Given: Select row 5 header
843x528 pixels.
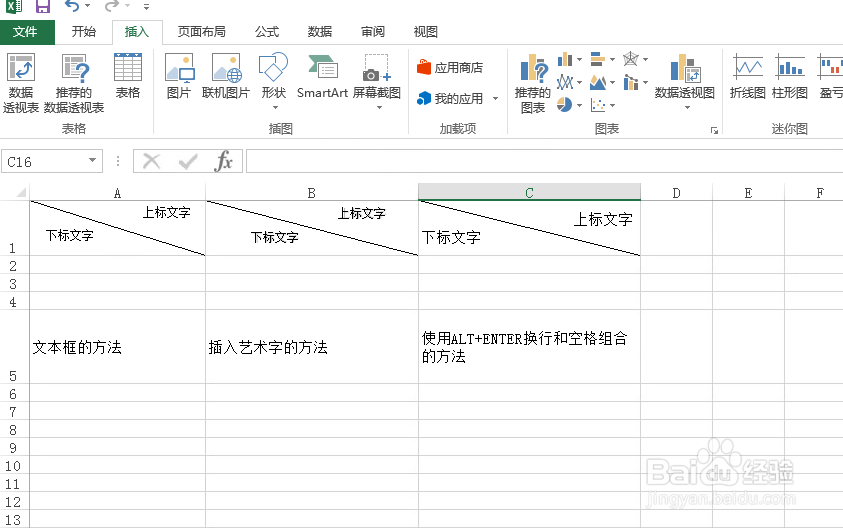Looking at the screenshot, I should pyautogui.click(x=15, y=346).
